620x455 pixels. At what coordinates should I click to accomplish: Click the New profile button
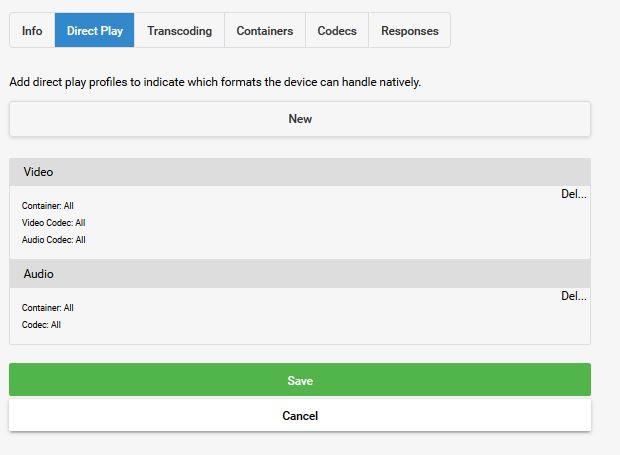300,119
